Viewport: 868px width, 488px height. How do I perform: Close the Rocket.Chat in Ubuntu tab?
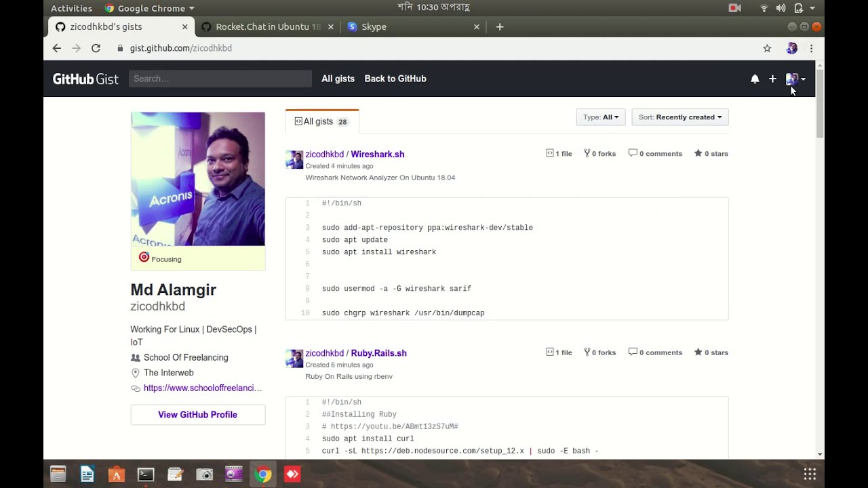331,27
